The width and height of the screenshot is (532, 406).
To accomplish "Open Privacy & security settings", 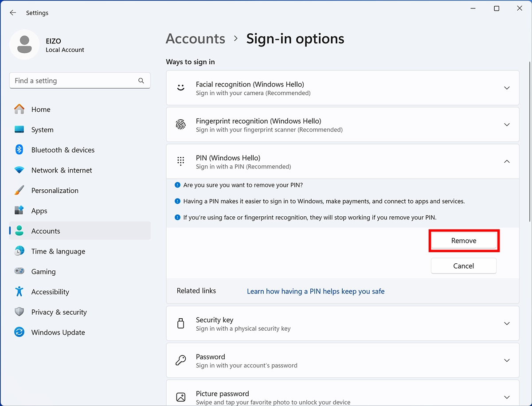I will click(x=80, y=312).
